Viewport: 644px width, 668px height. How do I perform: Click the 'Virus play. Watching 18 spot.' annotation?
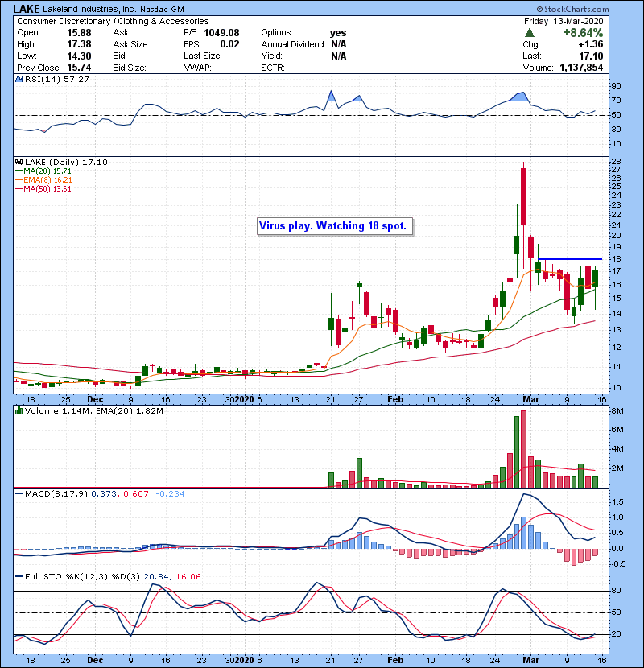click(x=335, y=226)
